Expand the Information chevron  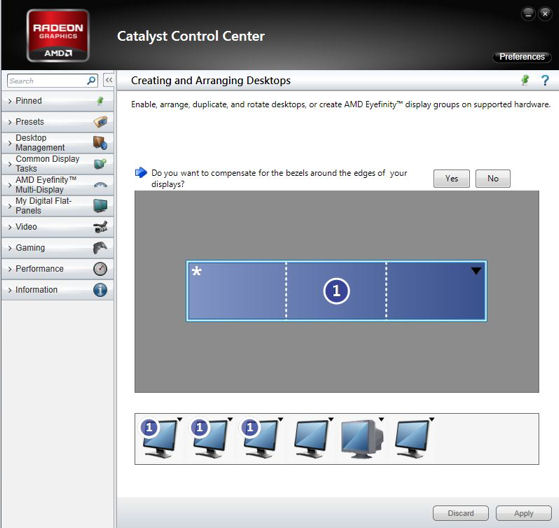click(x=10, y=290)
